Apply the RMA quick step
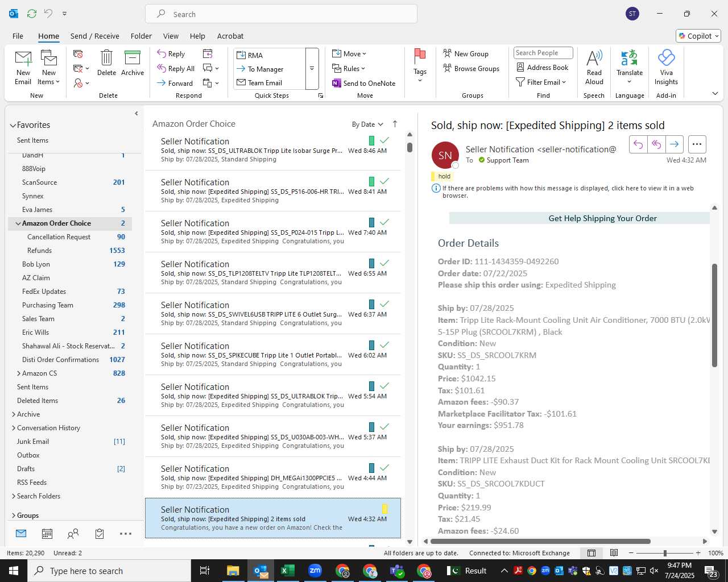Image resolution: width=728 pixels, height=582 pixels. tap(269, 55)
